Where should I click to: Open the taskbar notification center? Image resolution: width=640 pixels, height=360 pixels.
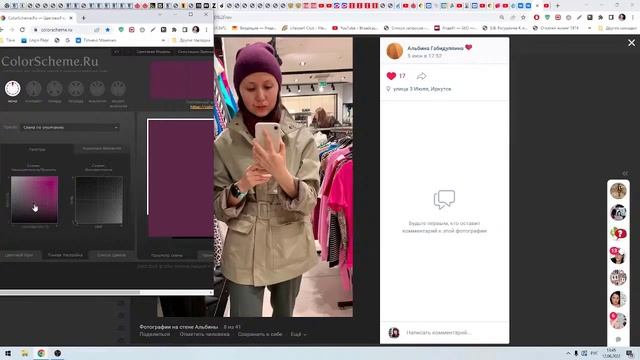[x=630, y=353]
